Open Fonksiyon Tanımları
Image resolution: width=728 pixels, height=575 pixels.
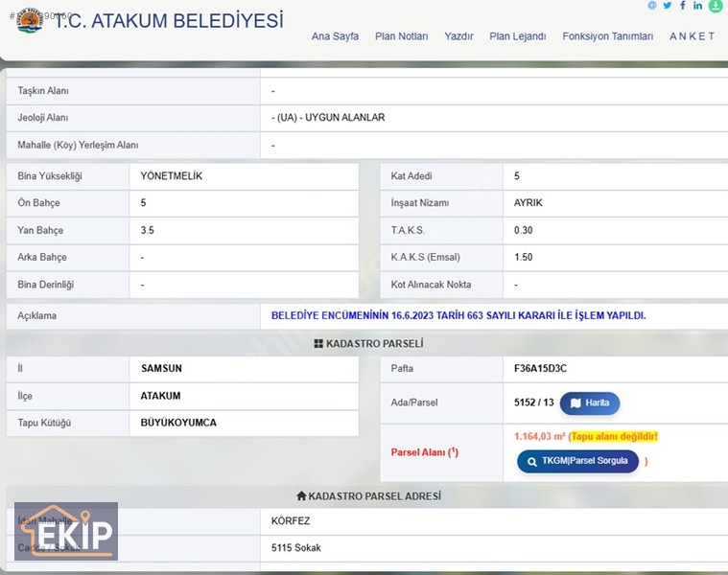pyautogui.click(x=608, y=36)
